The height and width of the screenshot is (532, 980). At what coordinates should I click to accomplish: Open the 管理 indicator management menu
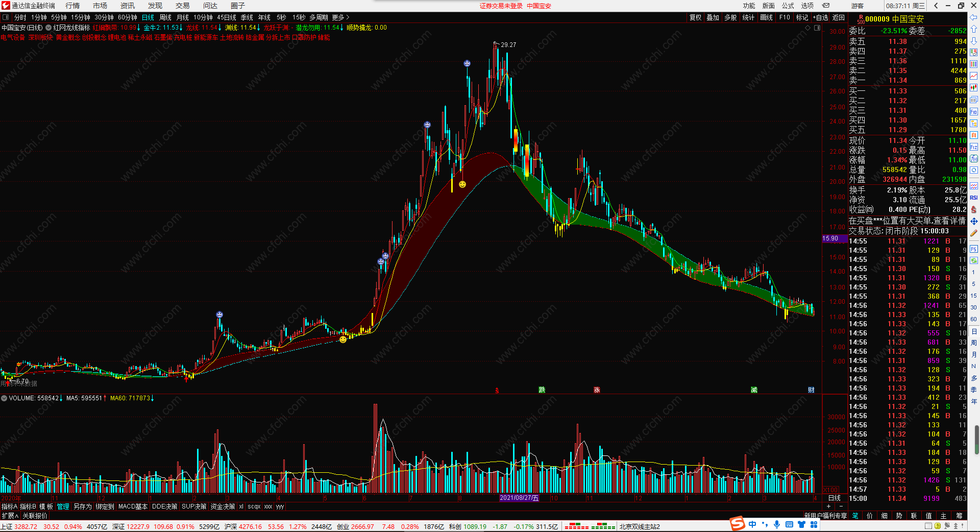click(63, 506)
